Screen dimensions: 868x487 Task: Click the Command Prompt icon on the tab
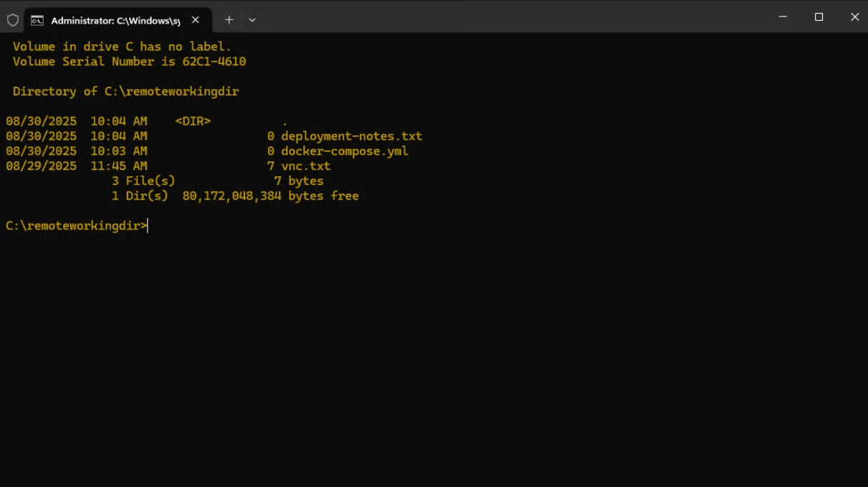click(x=37, y=20)
